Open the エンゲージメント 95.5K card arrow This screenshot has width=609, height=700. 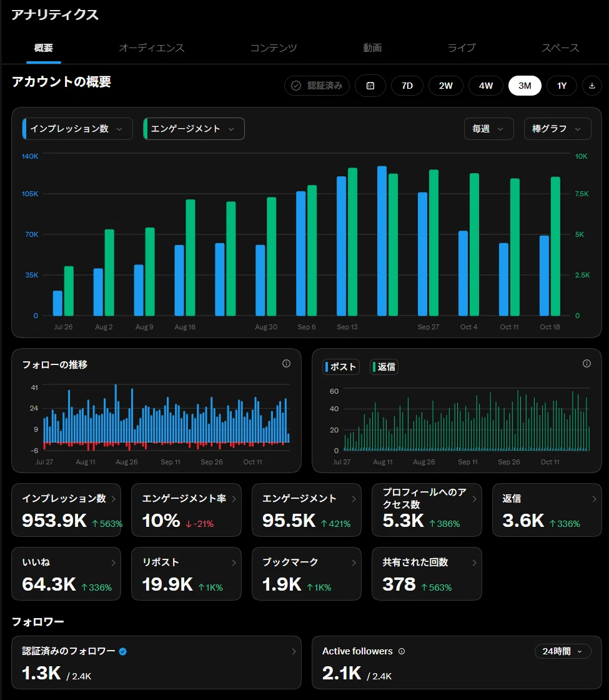pyautogui.click(x=354, y=499)
